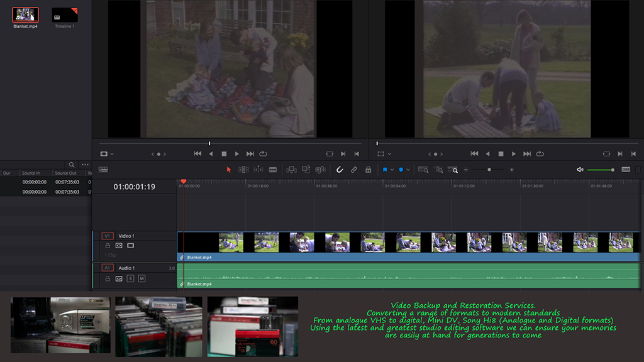Select the Selection Mode arrow tool
The height and width of the screenshot is (362, 644).
pyautogui.click(x=229, y=170)
